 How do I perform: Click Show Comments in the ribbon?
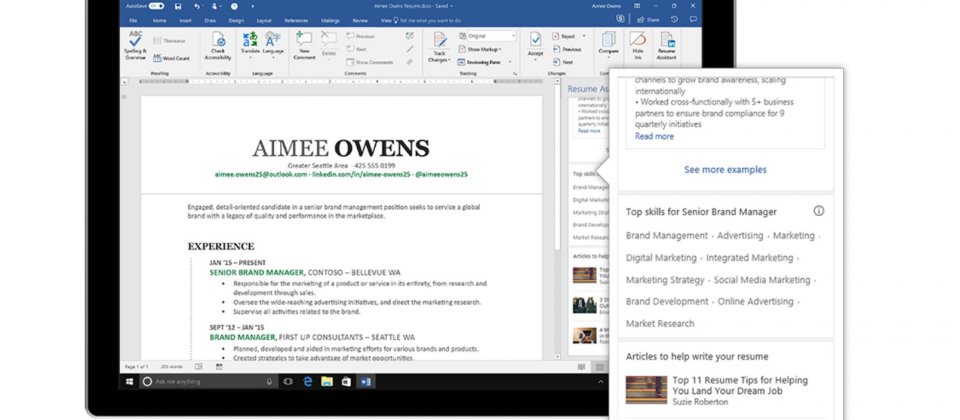pos(369,62)
